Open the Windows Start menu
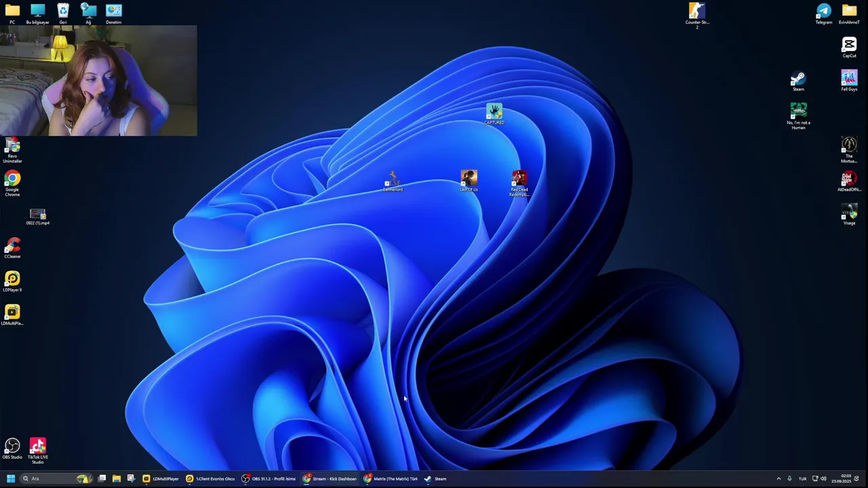 [x=10, y=479]
